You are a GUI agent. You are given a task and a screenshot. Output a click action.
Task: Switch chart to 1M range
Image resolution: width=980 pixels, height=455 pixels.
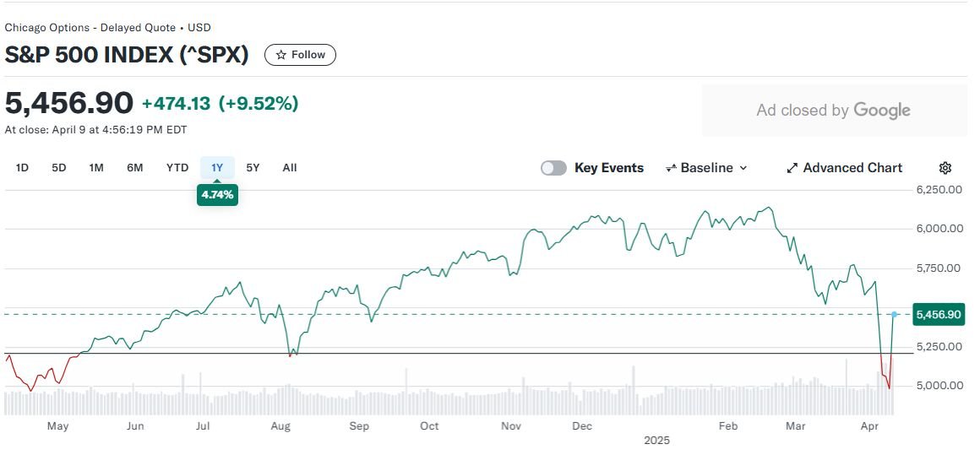[96, 168]
